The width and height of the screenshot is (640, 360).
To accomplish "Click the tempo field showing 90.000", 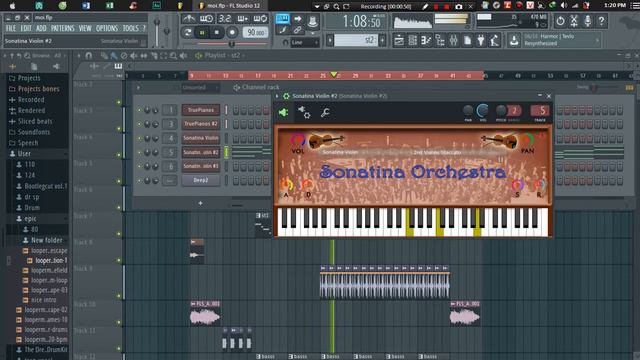I will 255,32.
